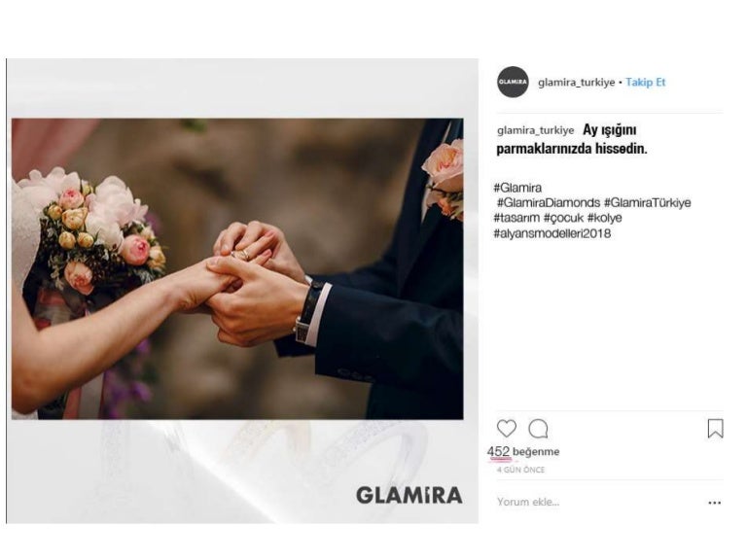Open the #çocuk hashtag
This screenshot has height=560, width=747.
(x=563, y=218)
